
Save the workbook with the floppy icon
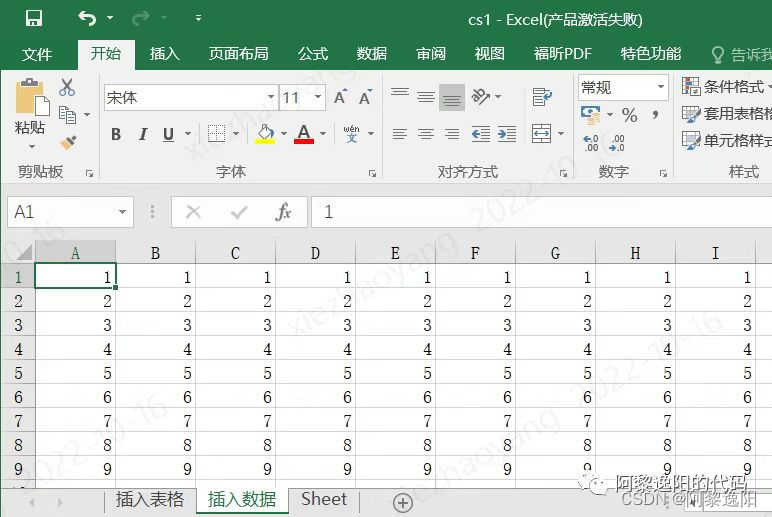33,18
